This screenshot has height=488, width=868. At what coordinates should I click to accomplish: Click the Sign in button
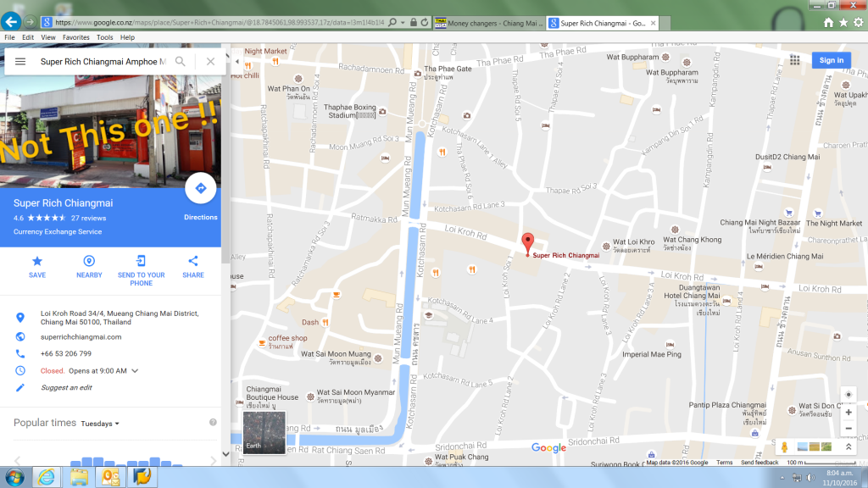tap(831, 60)
